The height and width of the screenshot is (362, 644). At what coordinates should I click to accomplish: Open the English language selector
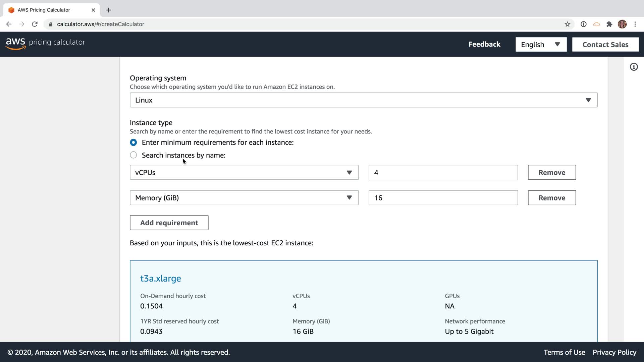[x=541, y=45]
